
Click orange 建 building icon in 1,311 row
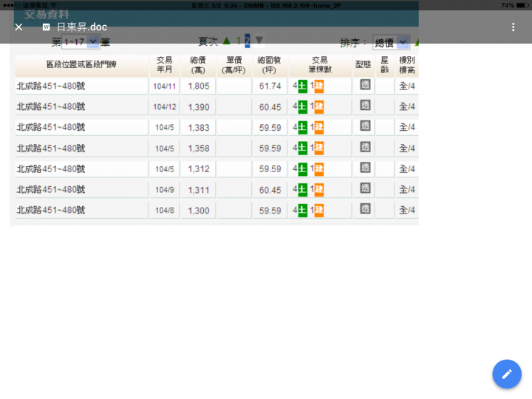click(x=319, y=190)
